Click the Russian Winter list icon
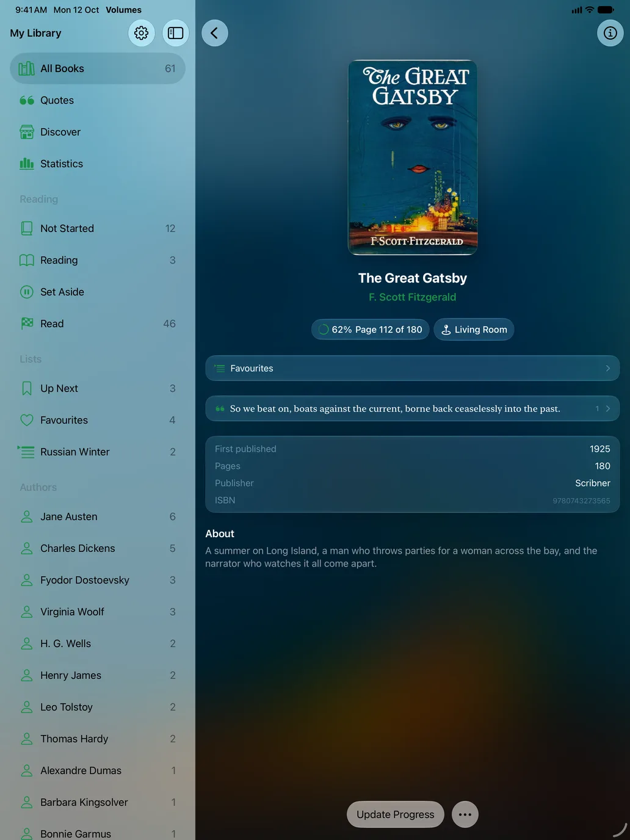 coord(26,452)
